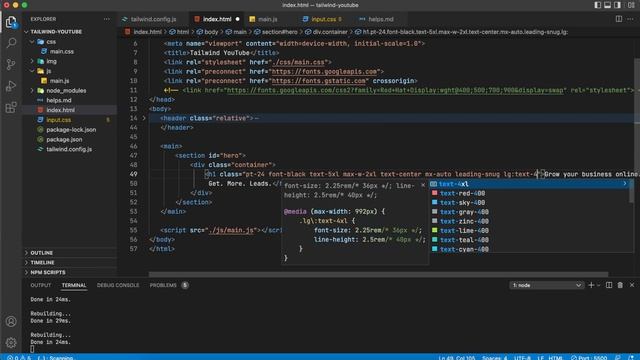Change HTML language mode in status bar
The width and height of the screenshot is (640, 360).
coord(556,358)
